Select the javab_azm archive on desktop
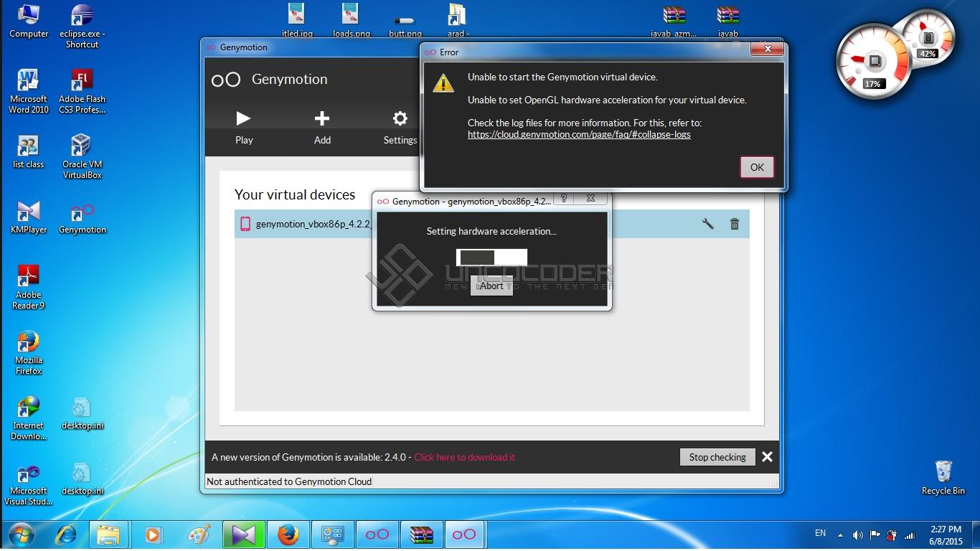 coord(674,21)
